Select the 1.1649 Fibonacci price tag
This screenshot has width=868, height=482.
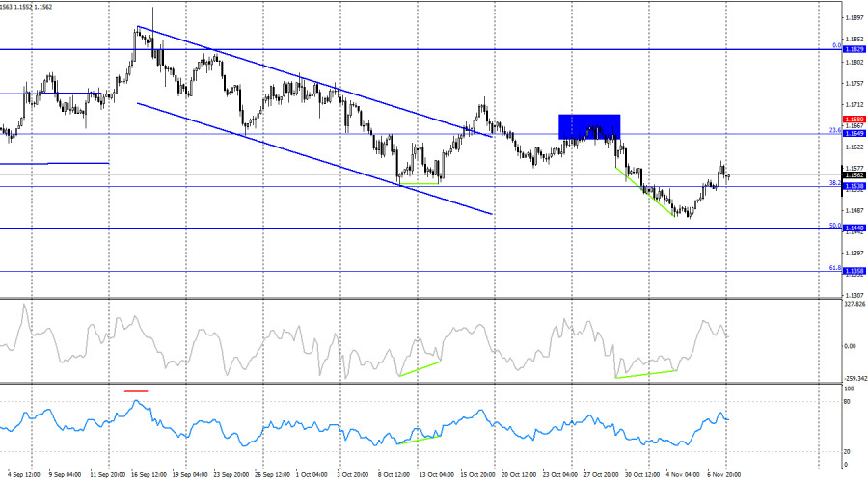point(854,133)
